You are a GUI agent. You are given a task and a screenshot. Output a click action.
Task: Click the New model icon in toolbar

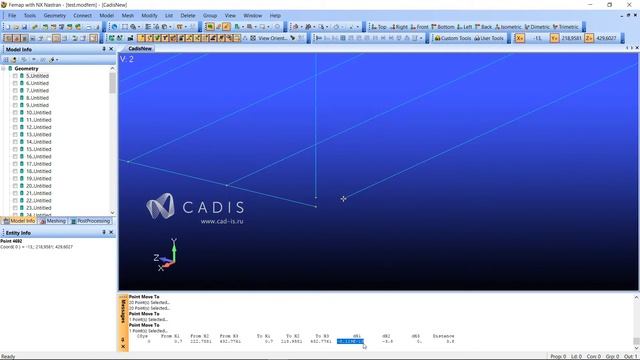8,27
